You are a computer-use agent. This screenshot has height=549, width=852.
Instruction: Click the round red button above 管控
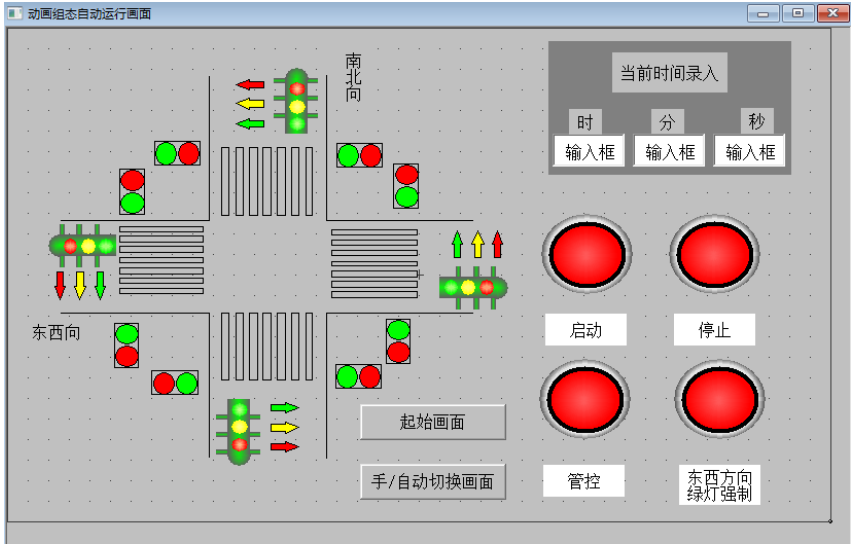click(x=585, y=399)
